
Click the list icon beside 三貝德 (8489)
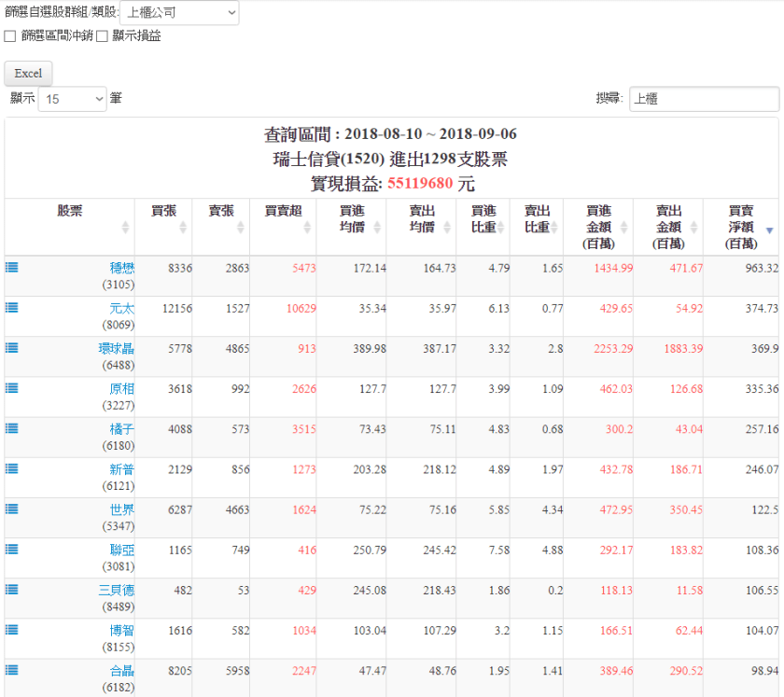click(12, 589)
